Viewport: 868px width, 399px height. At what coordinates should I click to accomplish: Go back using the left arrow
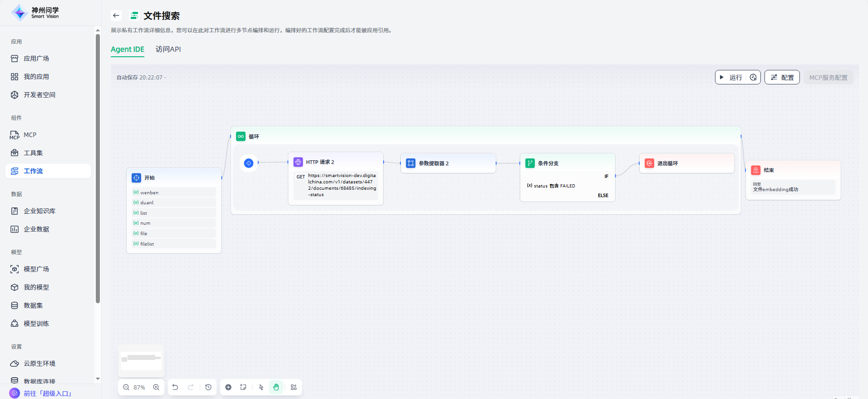tap(116, 15)
